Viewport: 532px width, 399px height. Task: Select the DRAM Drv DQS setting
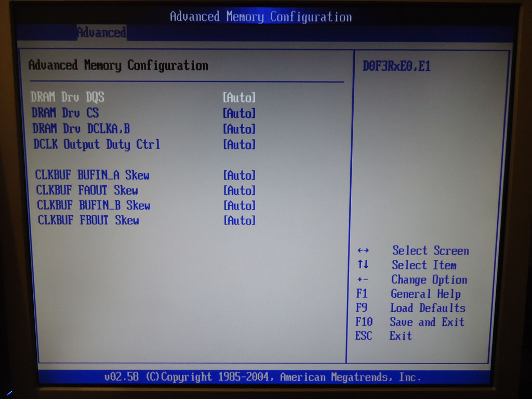pyautogui.click(x=68, y=97)
